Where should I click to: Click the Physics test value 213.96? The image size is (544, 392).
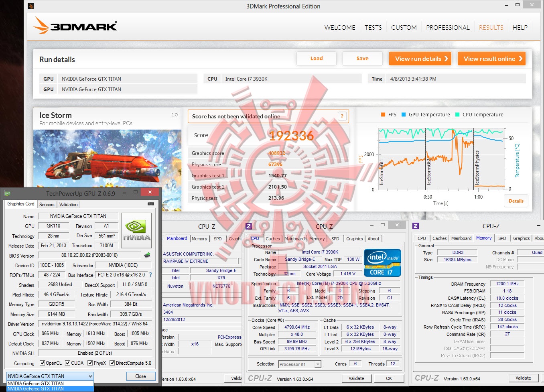click(x=276, y=198)
